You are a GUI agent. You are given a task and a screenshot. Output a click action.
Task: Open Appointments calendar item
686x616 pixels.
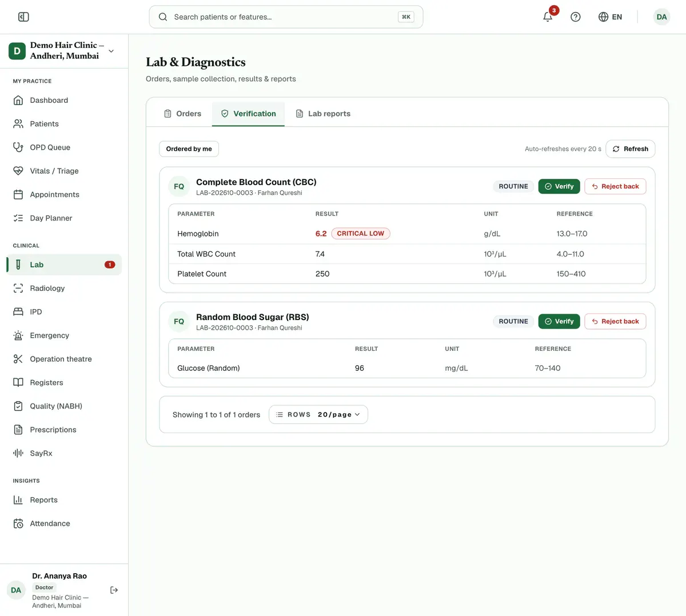64,194
